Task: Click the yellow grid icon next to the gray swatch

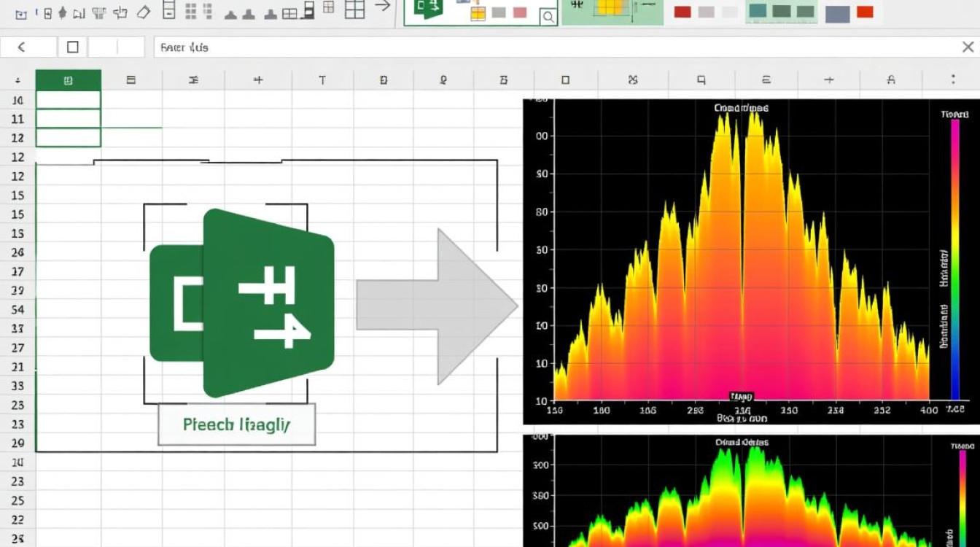Action: point(478,12)
